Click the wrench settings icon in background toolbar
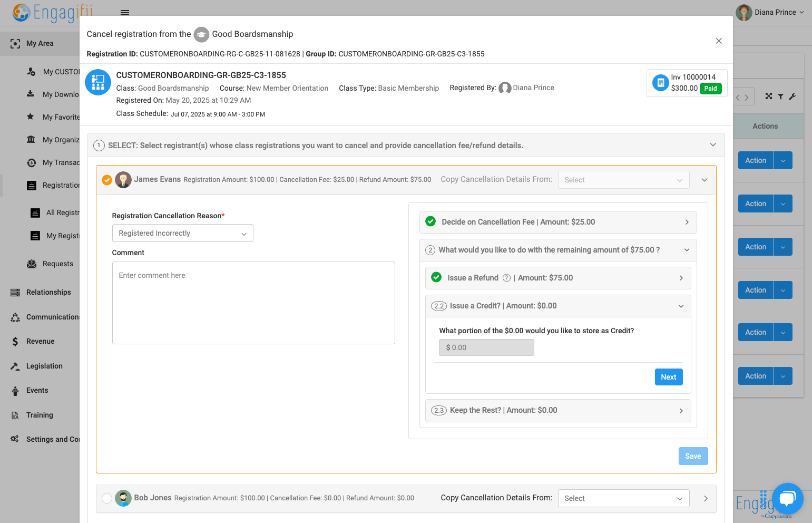 (793, 96)
